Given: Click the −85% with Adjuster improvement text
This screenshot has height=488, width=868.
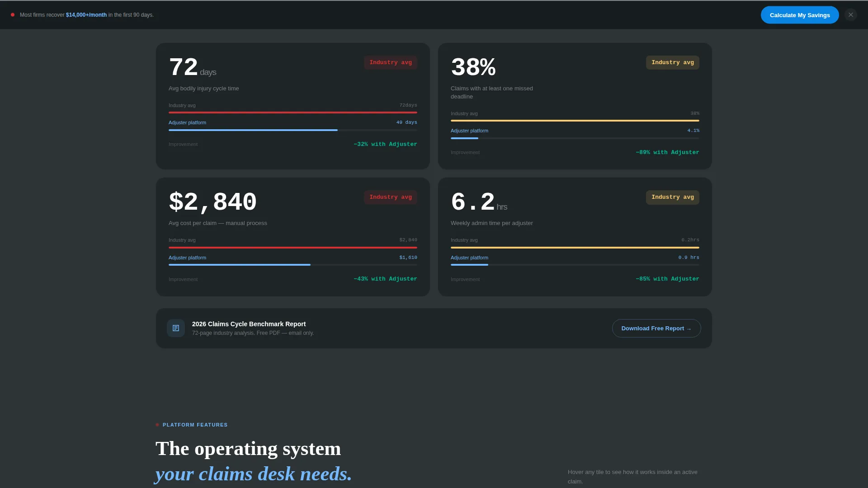Looking at the screenshot, I should pyautogui.click(x=667, y=279).
